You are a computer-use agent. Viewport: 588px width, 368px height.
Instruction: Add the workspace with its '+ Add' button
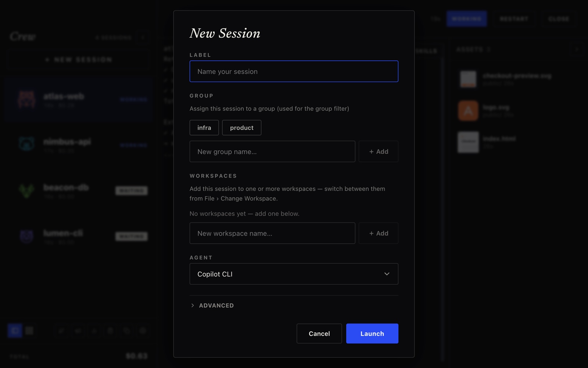[379, 233]
